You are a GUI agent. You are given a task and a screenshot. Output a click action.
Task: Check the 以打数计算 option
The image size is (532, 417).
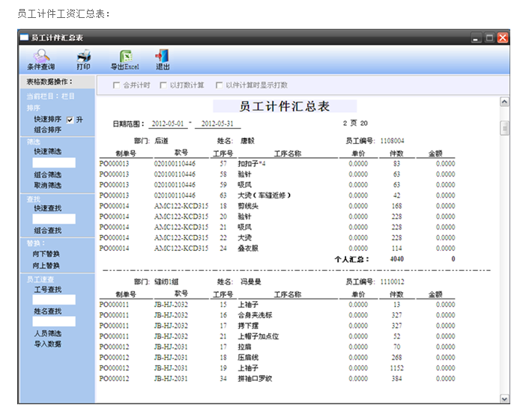click(163, 85)
